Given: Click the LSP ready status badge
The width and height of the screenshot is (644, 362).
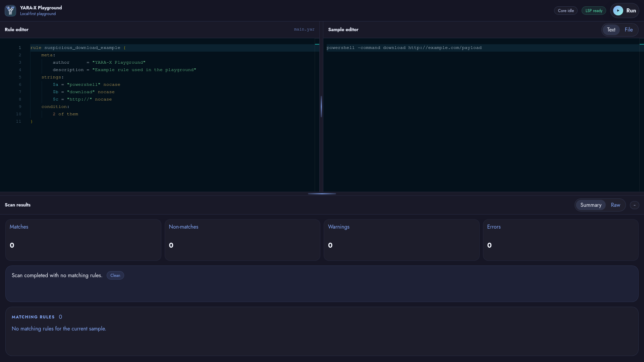Looking at the screenshot, I should (594, 11).
